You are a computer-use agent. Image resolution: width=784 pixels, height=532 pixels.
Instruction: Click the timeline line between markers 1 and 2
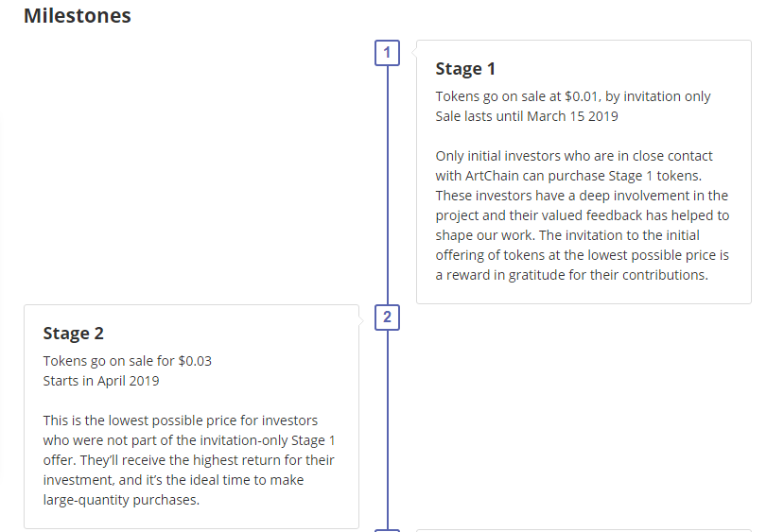[x=387, y=185]
